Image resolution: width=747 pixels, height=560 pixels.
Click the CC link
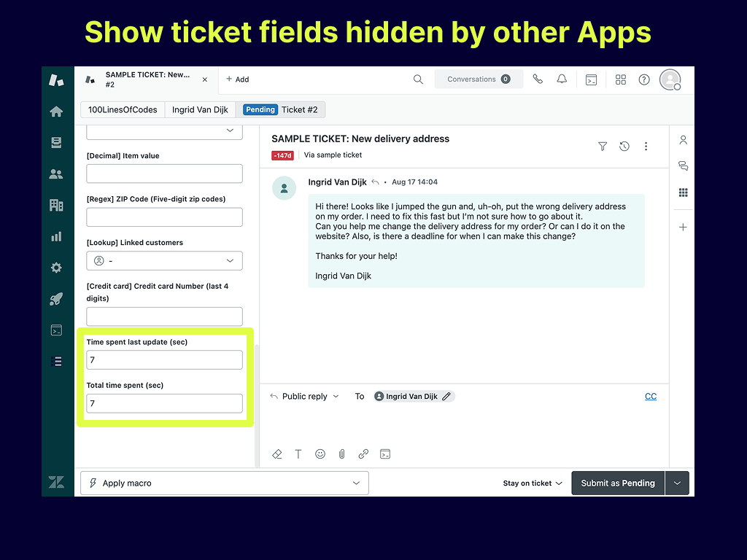[651, 397]
